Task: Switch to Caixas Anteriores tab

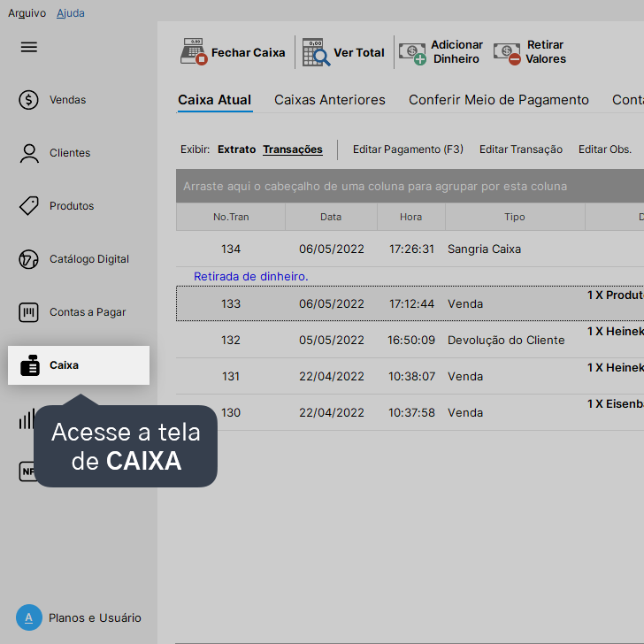Action: [x=329, y=100]
